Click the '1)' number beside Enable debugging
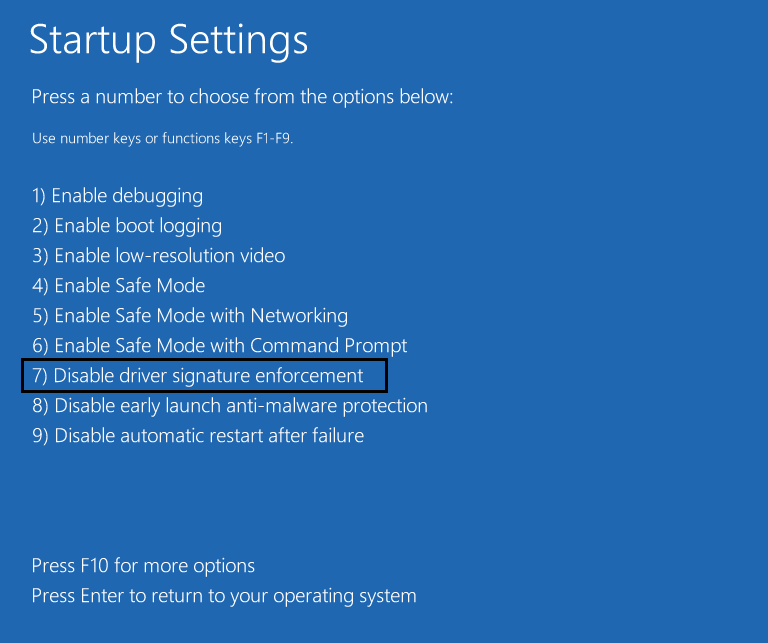This screenshot has height=643, width=768. (40, 196)
